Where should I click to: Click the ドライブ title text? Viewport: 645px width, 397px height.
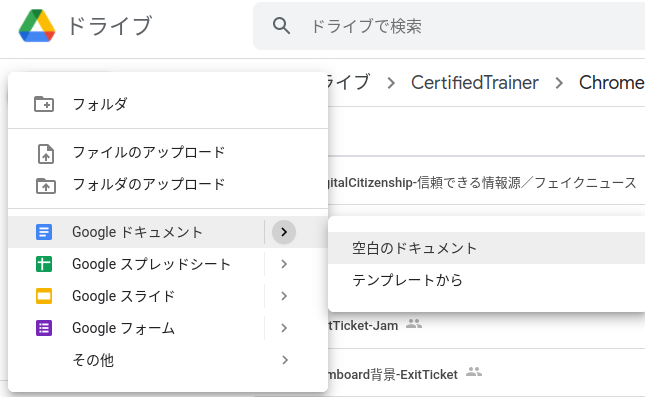110,26
